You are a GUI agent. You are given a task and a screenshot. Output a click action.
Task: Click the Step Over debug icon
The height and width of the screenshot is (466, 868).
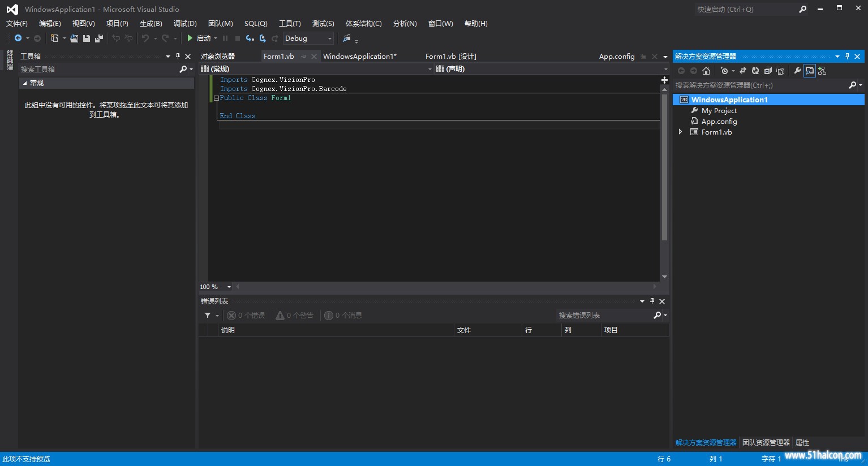coord(263,38)
